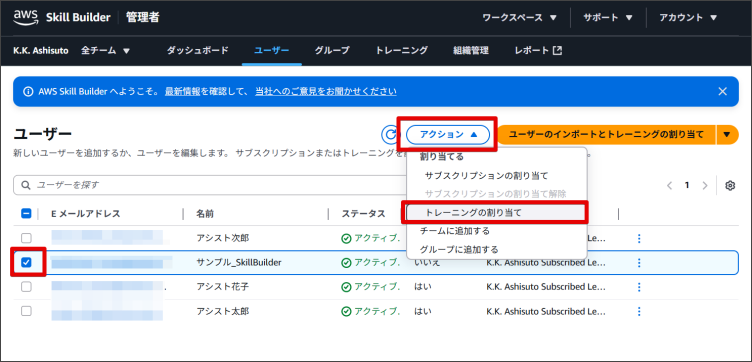The image size is (752, 362).
Task: Open the three-dot menu for アシスト太郎
Action: (639, 311)
